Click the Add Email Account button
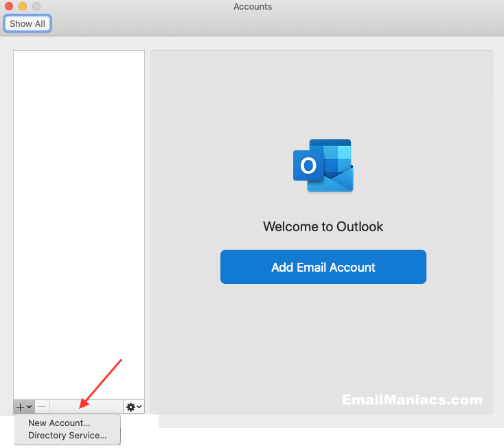This screenshot has height=448, width=504. 323,267
